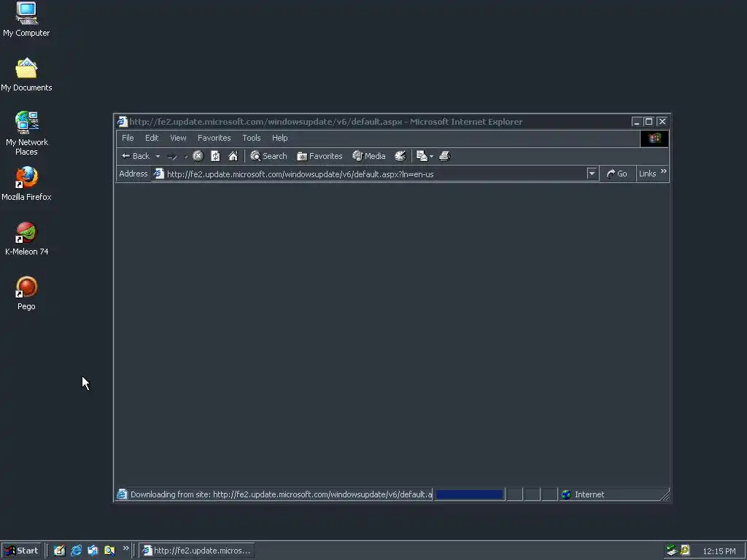
Task: Click the Mail toolbar icon
Action: pyautogui.click(x=422, y=156)
